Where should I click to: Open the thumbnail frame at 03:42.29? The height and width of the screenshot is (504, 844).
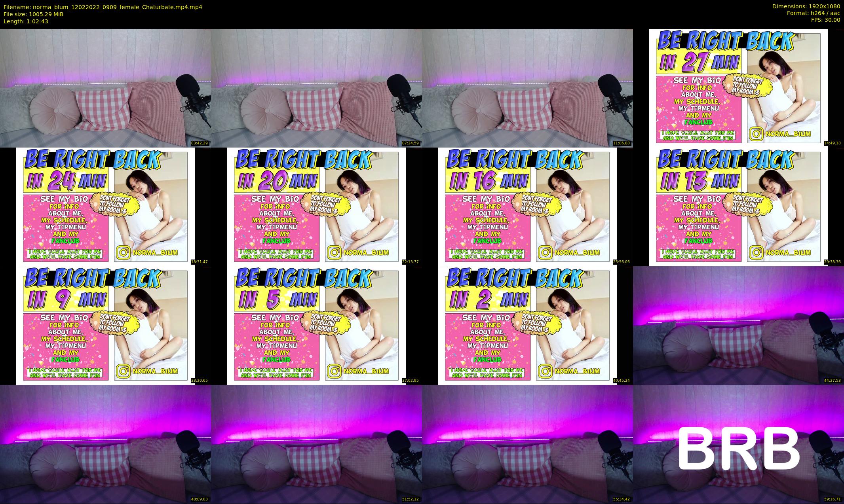coord(105,88)
